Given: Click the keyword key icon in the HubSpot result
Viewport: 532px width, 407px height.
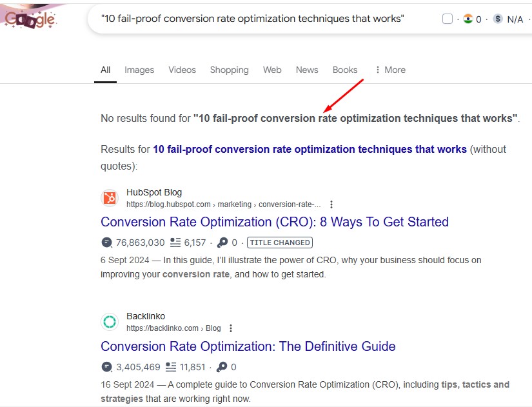Looking at the screenshot, I should click(222, 243).
